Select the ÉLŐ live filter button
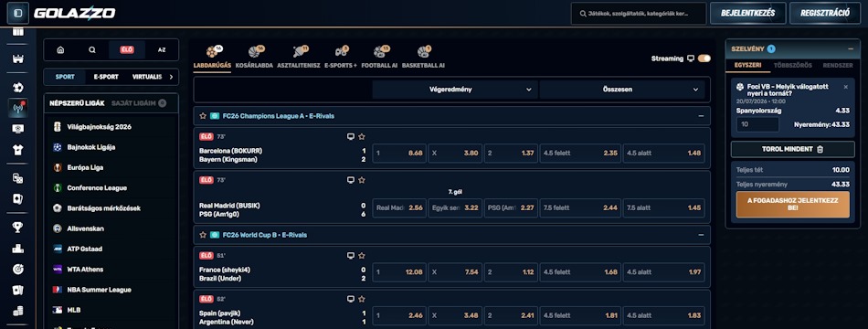Screen dimensions: 868x329 tap(127, 50)
